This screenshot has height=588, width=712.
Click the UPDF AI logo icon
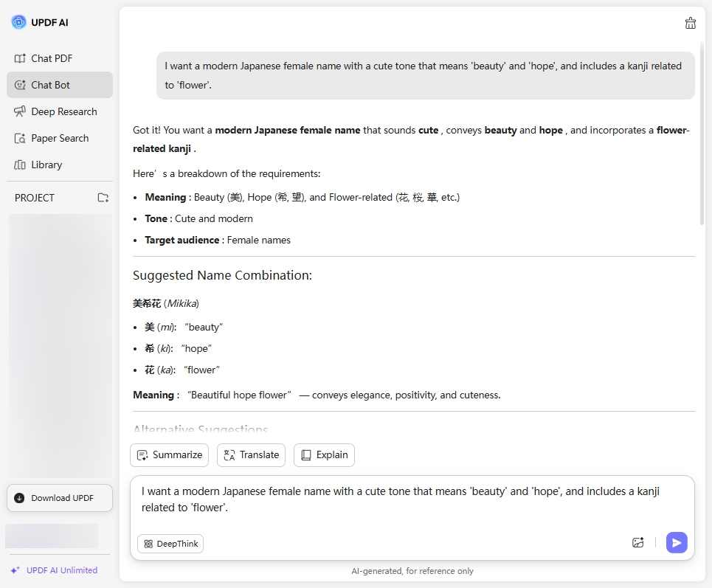(x=18, y=22)
